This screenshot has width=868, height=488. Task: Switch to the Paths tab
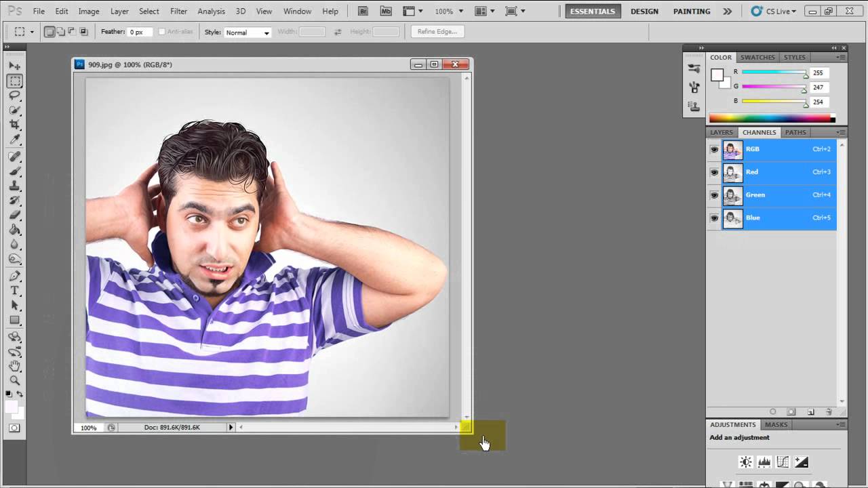pyautogui.click(x=795, y=133)
